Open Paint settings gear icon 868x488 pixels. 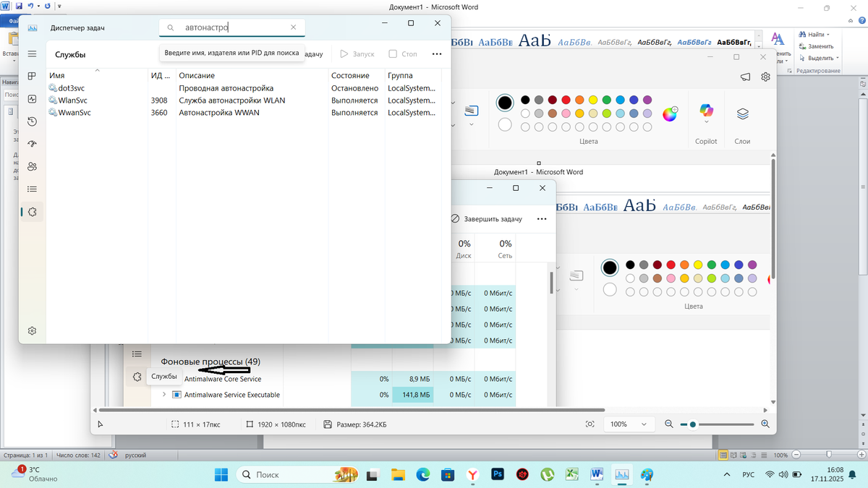[x=765, y=77]
